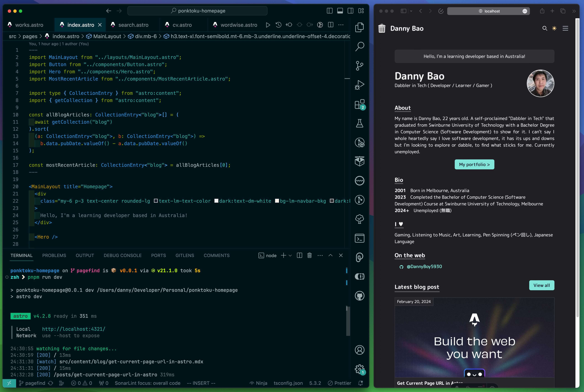This screenshot has width=584, height=392.
Task: Expand the pages breadcrumb
Action: click(x=30, y=36)
